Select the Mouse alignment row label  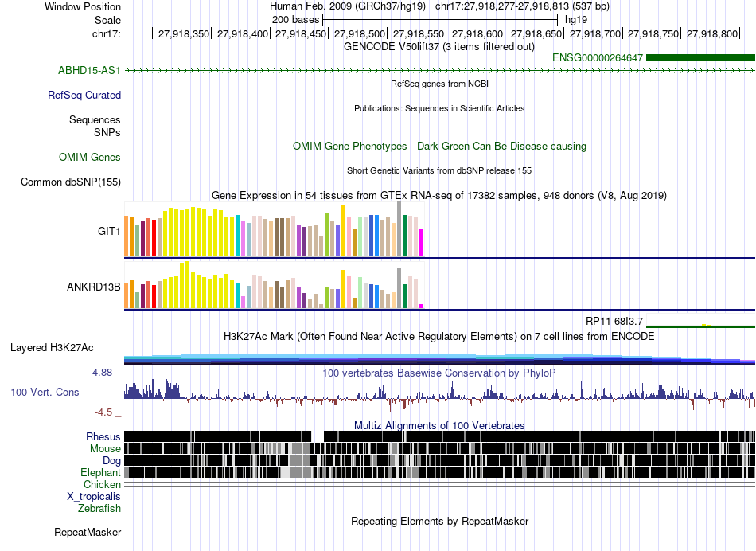click(x=105, y=449)
